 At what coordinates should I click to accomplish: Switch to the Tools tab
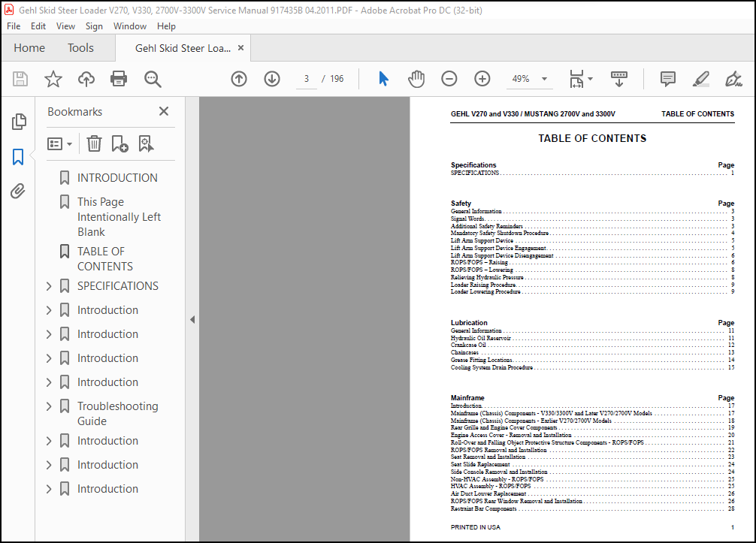tap(80, 48)
